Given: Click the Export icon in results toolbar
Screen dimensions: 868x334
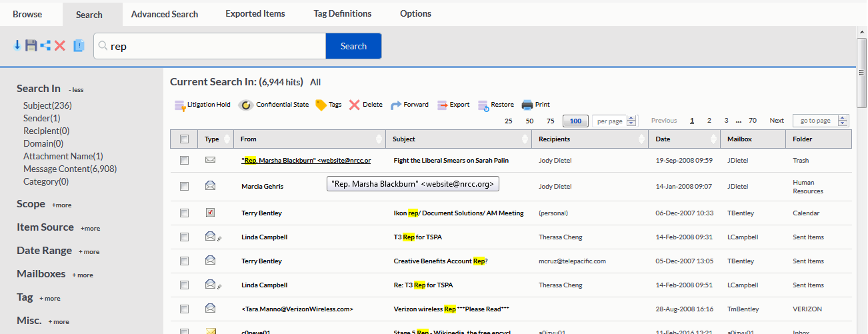Looking at the screenshot, I should pyautogui.click(x=443, y=105).
